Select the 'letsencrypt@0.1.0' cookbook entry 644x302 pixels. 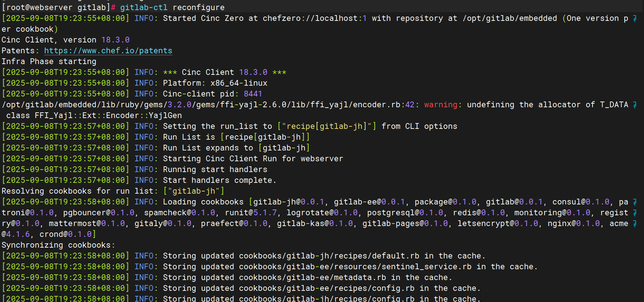coord(498,224)
